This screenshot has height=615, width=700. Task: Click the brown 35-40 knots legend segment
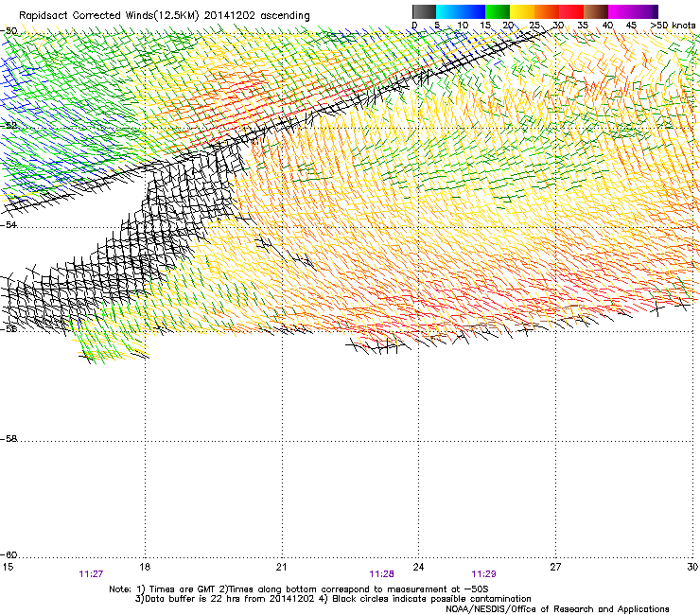point(596,11)
